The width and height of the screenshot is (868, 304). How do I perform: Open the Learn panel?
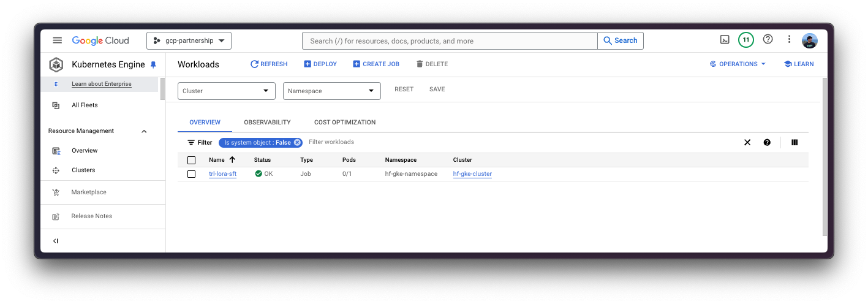click(799, 64)
